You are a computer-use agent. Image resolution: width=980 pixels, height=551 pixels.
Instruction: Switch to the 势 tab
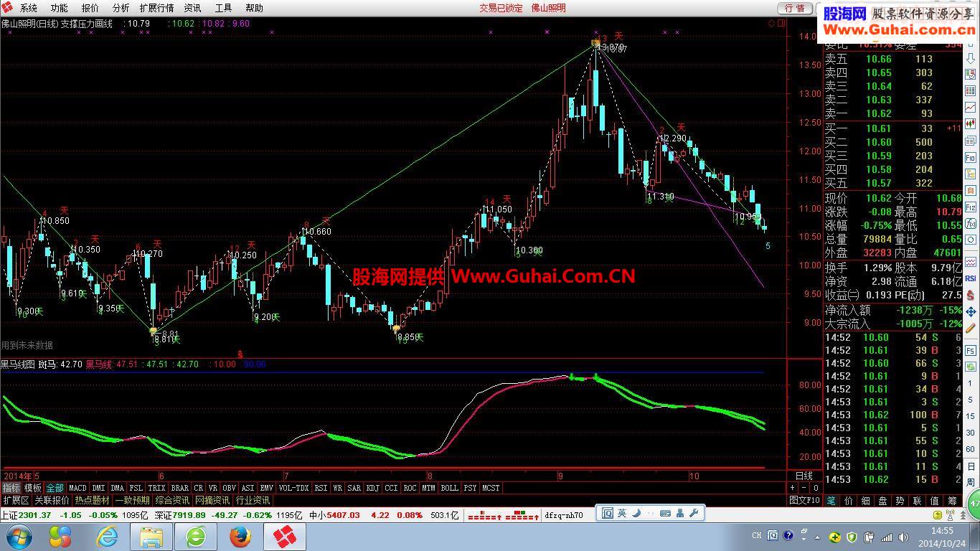900,500
